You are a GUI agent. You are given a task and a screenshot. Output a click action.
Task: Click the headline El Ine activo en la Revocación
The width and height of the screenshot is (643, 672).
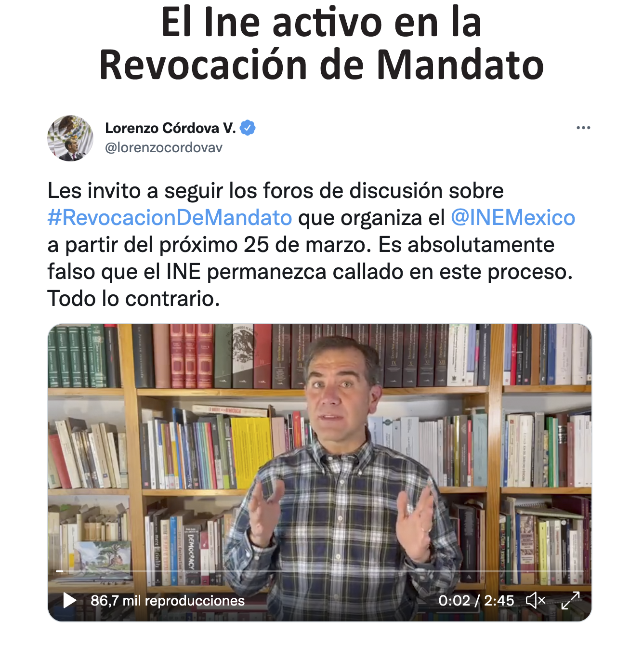click(x=321, y=43)
